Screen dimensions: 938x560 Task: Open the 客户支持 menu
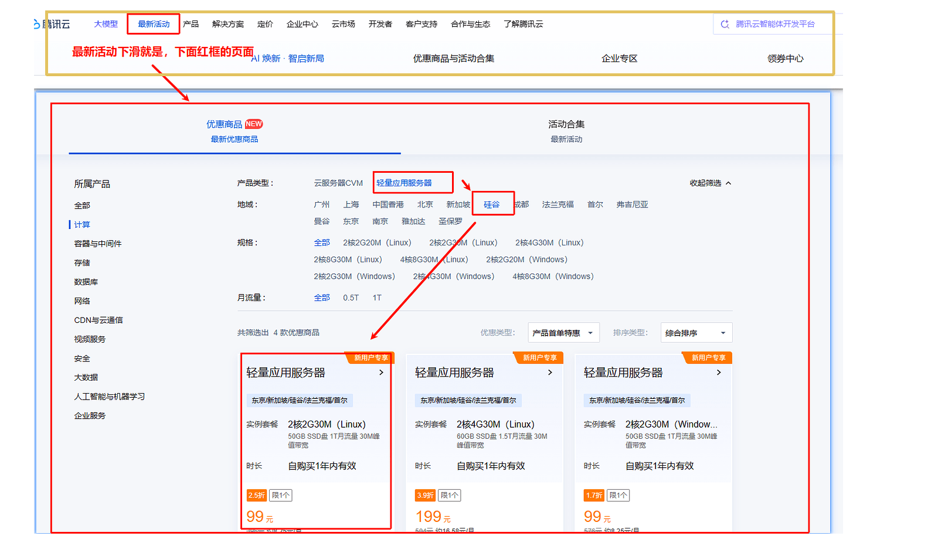(x=422, y=24)
